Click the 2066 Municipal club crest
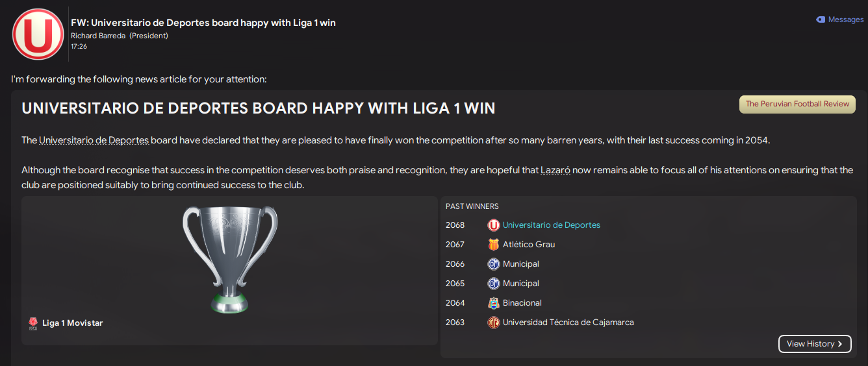The height and width of the screenshot is (366, 868). tap(494, 264)
